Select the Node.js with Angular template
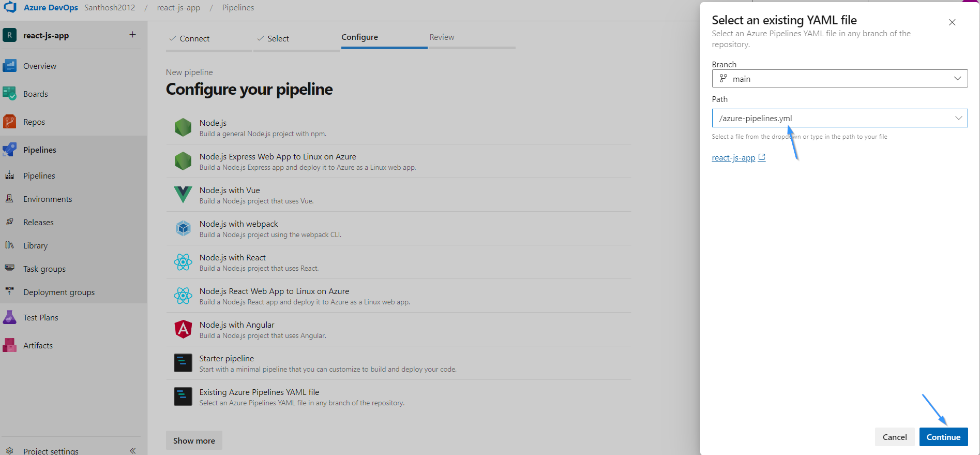 point(398,329)
